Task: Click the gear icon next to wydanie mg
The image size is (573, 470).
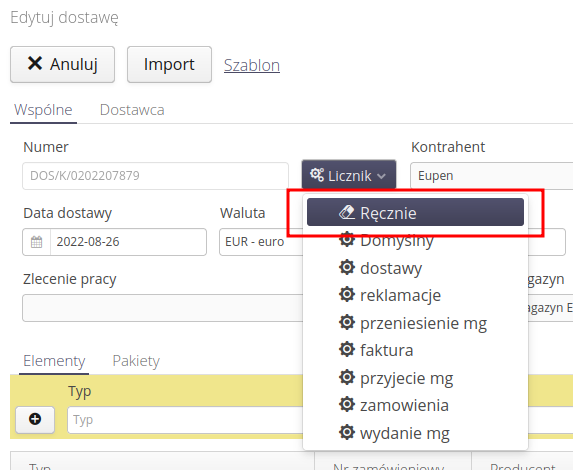Action: (346, 433)
